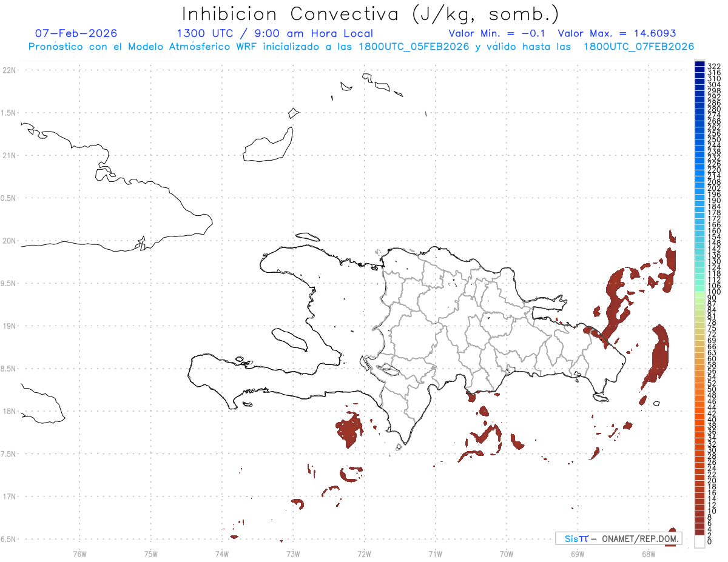
Task: Click the 'Pronóstico con el Modelo Atmósferico WRF' forecast line
Action: [361, 47]
